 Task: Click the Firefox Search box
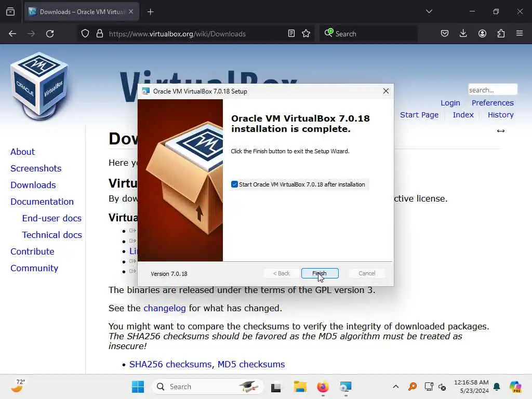point(368,34)
